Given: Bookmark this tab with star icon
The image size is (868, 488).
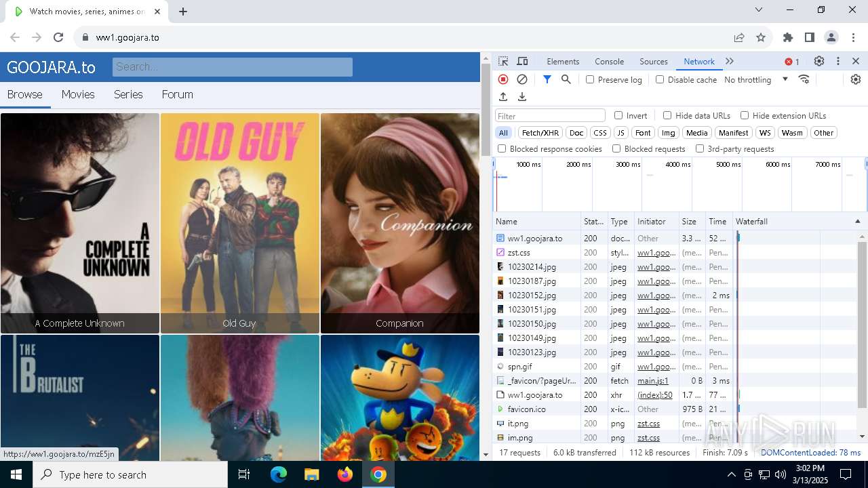Looking at the screenshot, I should pyautogui.click(x=761, y=37).
